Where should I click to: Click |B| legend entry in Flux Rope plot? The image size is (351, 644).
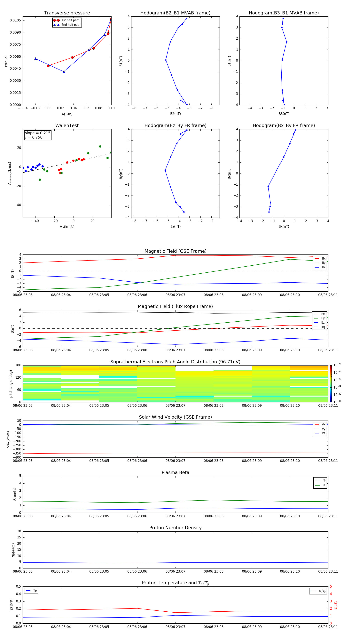click(x=320, y=327)
